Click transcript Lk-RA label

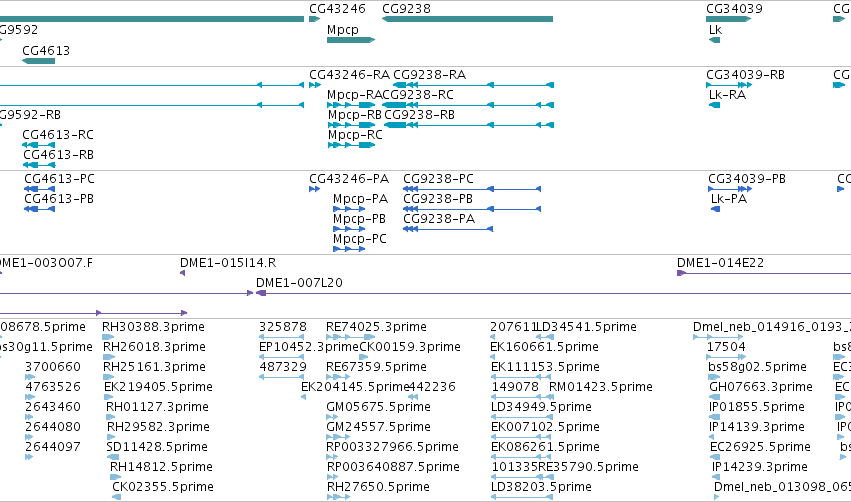pos(727,95)
